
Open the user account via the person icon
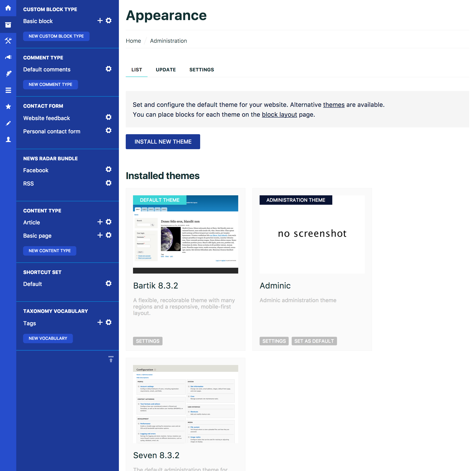tap(8, 140)
